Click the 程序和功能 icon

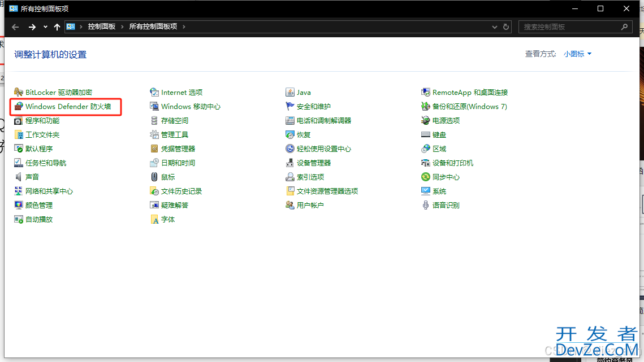pyautogui.click(x=19, y=121)
